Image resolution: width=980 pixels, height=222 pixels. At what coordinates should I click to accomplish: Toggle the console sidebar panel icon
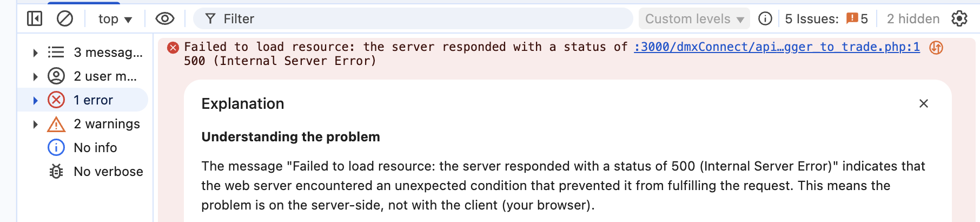point(35,19)
